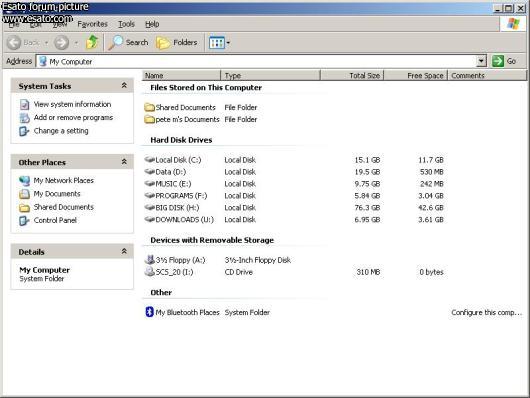Open Control Panel link
This screenshot has width=530, height=398.
pos(55,220)
